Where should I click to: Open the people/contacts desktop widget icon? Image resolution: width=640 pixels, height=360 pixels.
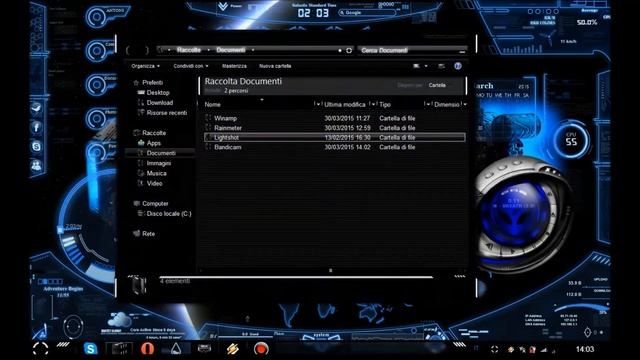(x=36, y=165)
